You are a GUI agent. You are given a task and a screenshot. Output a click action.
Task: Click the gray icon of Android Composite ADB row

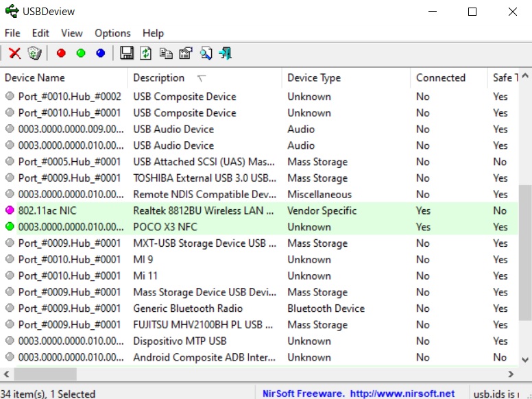tap(10, 356)
